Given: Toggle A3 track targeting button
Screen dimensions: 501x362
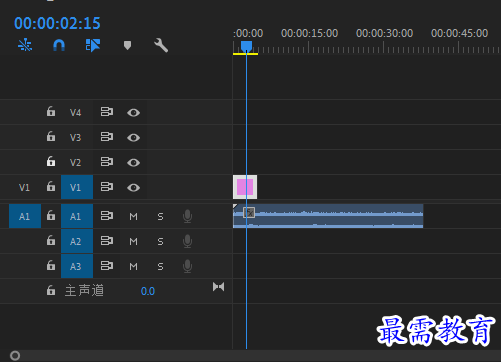Looking at the screenshot, I should (77, 266).
